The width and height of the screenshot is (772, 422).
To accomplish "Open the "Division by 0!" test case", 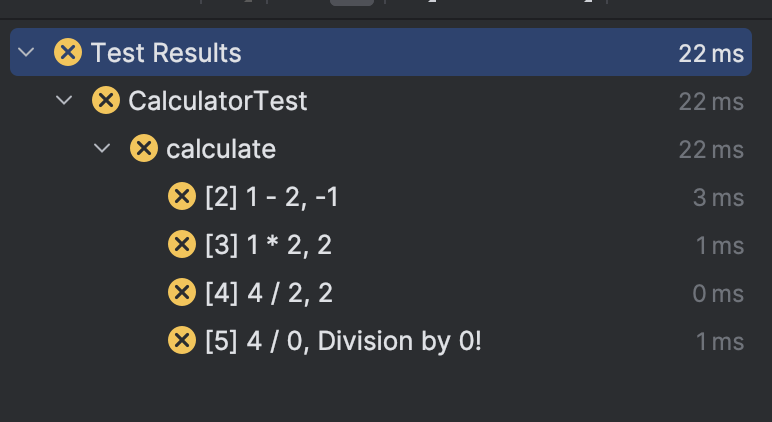I will [x=343, y=341].
